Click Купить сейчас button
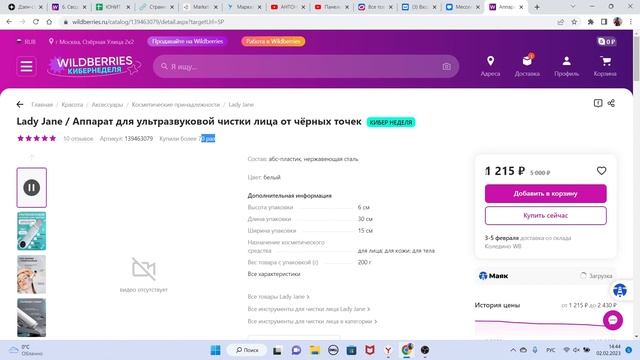The height and width of the screenshot is (360, 640). 545,216
